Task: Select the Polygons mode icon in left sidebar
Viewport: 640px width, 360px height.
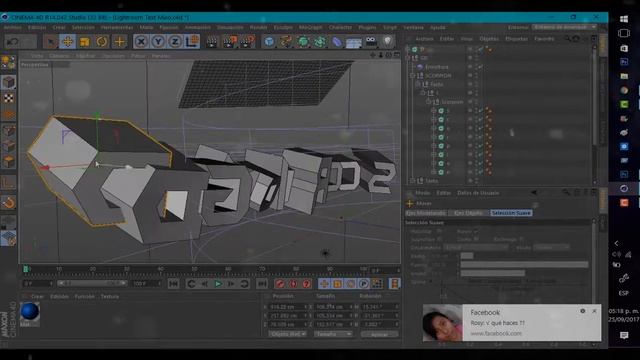Action: [x=8, y=162]
